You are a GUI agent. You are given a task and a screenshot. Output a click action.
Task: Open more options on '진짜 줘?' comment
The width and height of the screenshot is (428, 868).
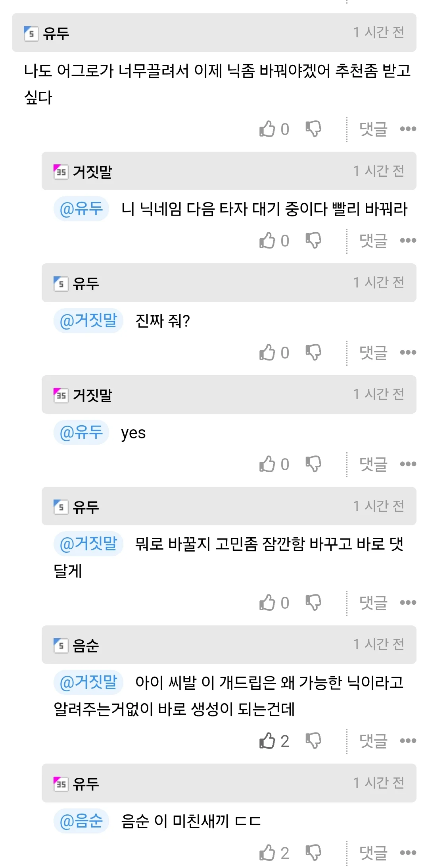(x=408, y=353)
